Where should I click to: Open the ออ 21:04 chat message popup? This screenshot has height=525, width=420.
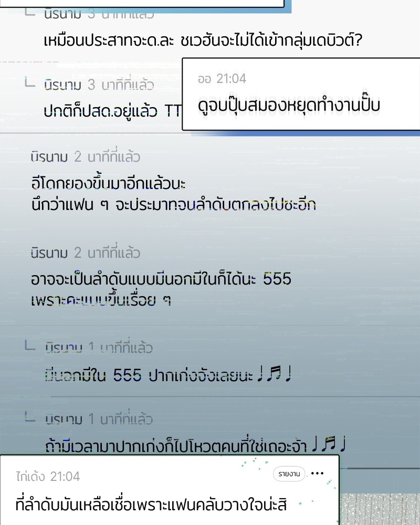pos(301,94)
